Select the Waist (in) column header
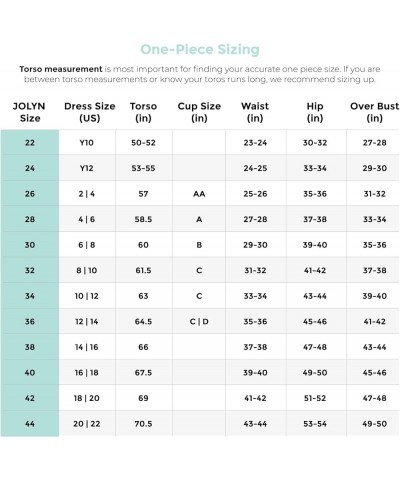The width and height of the screenshot is (400, 480). pos(255,112)
